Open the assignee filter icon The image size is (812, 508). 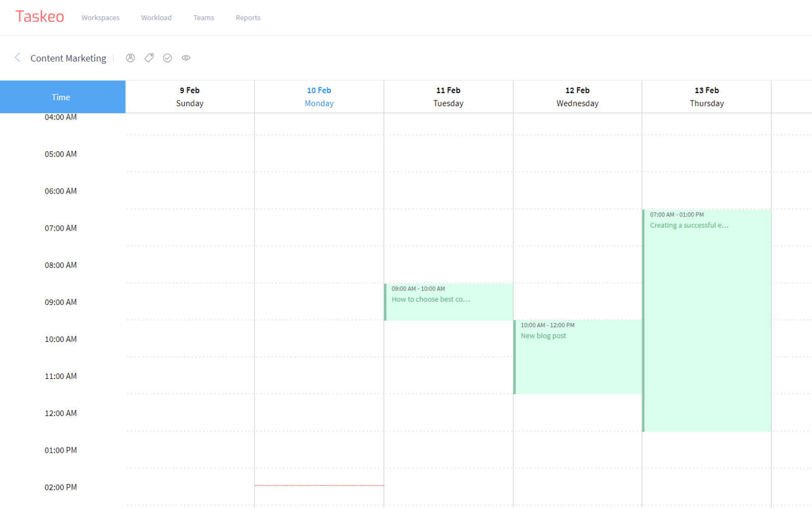[x=130, y=58]
